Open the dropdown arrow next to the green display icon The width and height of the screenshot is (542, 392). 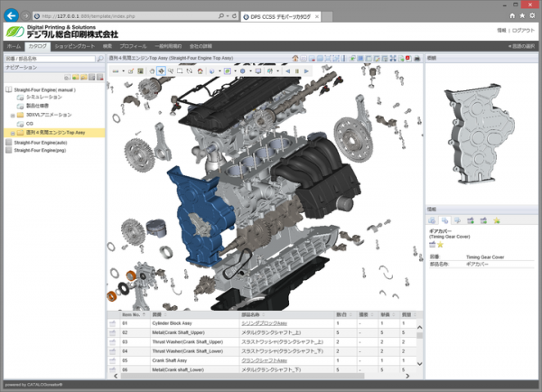(x=235, y=71)
